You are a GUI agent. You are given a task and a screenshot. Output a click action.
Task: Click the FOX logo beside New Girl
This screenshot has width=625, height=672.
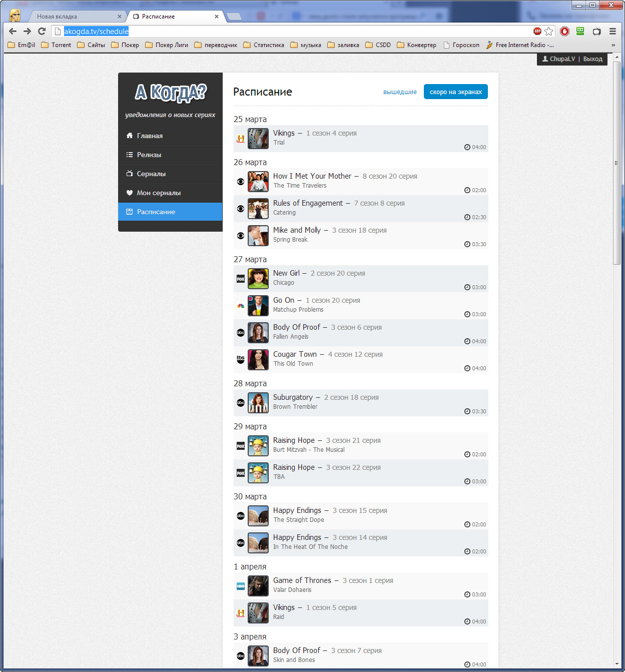pyautogui.click(x=241, y=279)
